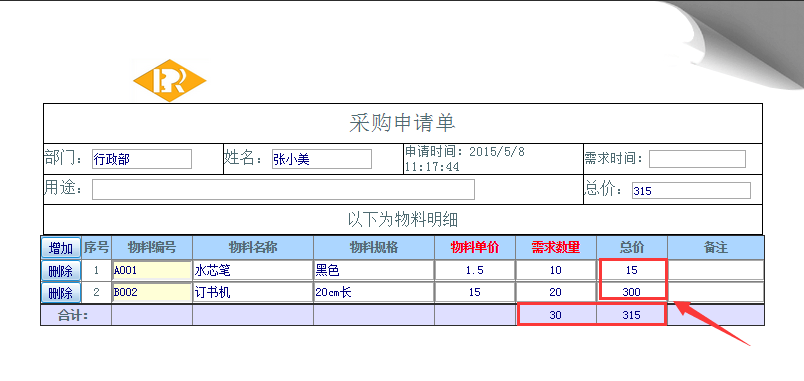Select the 姓名 input field showing 张小美

(x=321, y=159)
